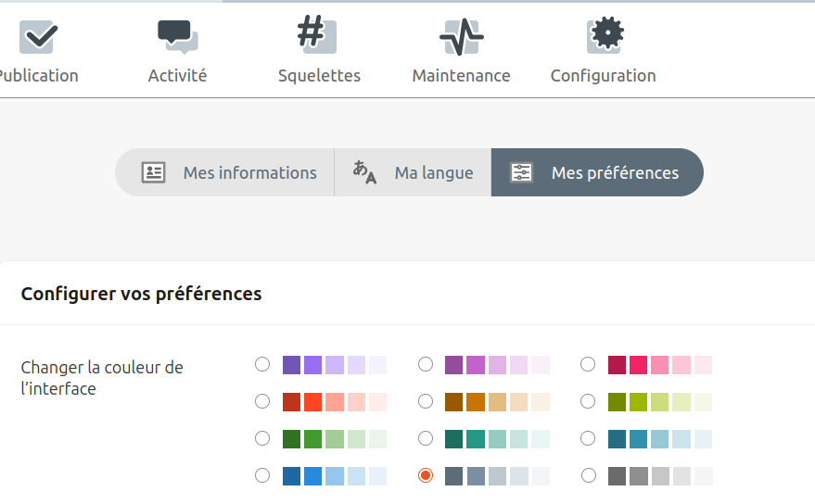The width and height of the screenshot is (815, 504).
Task: Click the darkest teal color swatch
Action: (x=453, y=438)
